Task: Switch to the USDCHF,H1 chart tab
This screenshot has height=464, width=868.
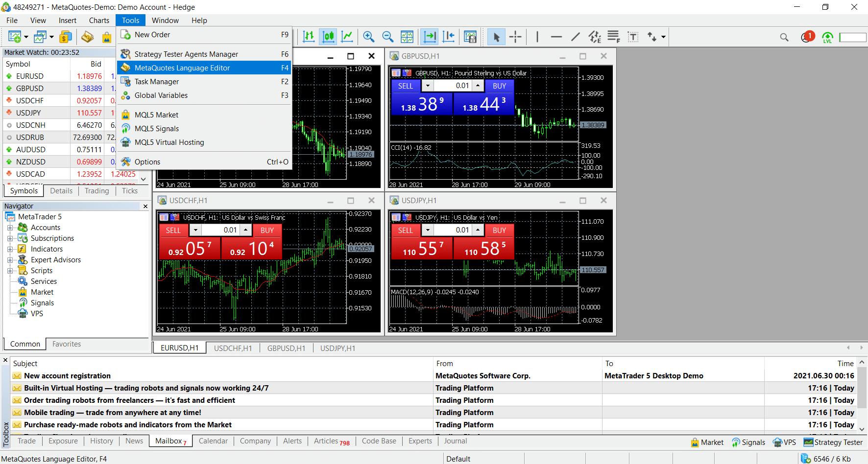Action: pyautogui.click(x=233, y=348)
